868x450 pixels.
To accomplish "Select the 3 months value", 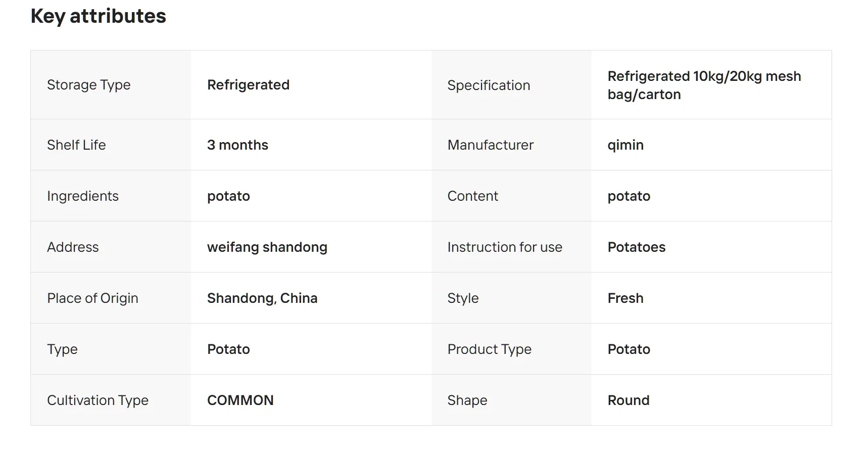I will 237,145.
